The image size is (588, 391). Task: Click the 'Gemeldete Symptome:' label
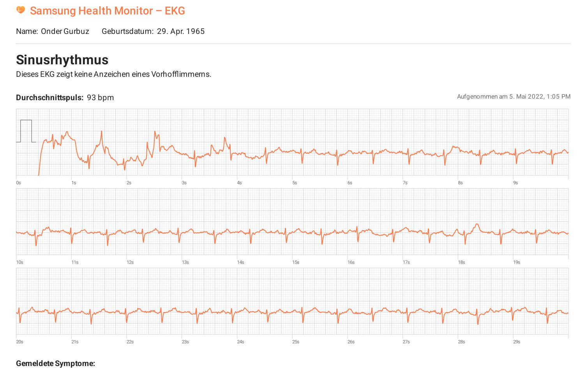[x=55, y=363]
